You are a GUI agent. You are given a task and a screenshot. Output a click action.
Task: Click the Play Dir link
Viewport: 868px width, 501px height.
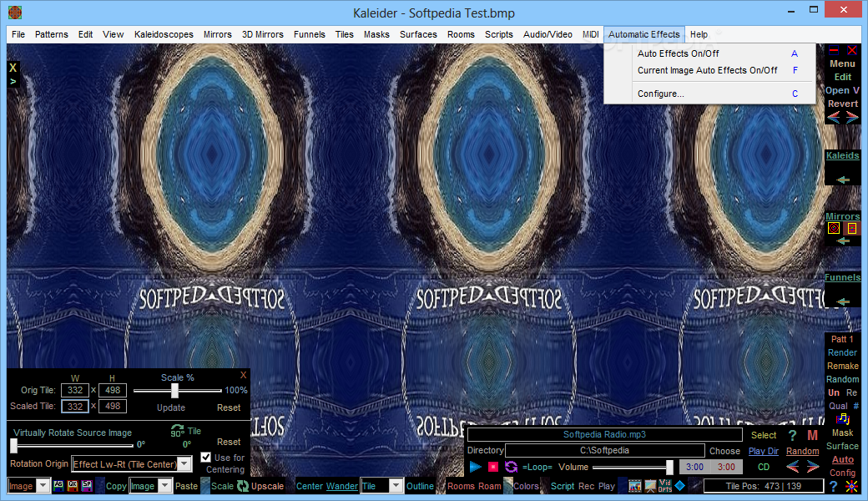[764, 451]
